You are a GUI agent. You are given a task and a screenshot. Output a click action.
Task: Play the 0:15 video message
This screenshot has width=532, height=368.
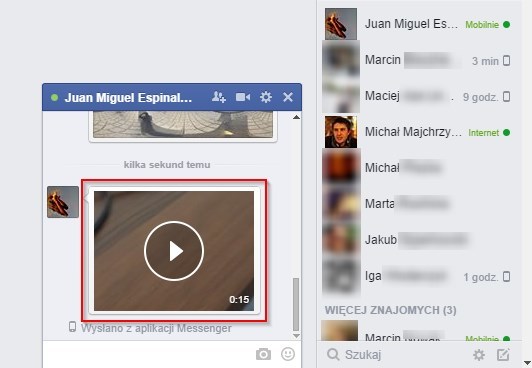[x=174, y=251]
